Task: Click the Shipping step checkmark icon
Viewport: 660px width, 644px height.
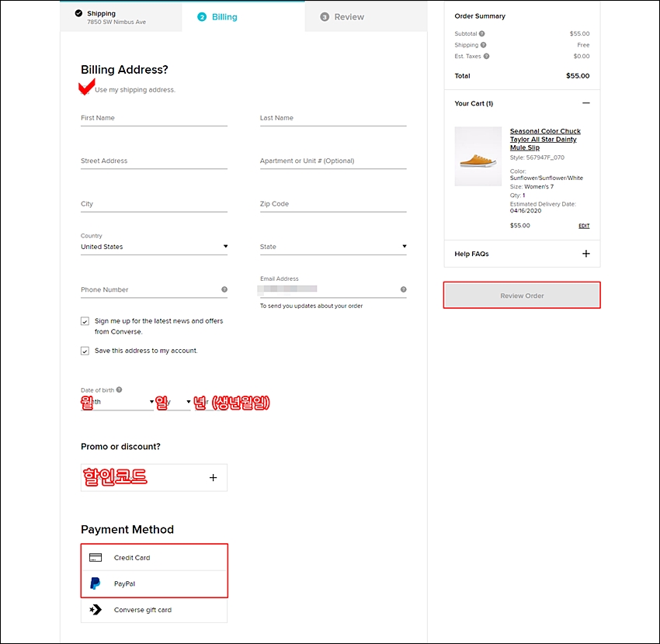Action: pos(78,13)
